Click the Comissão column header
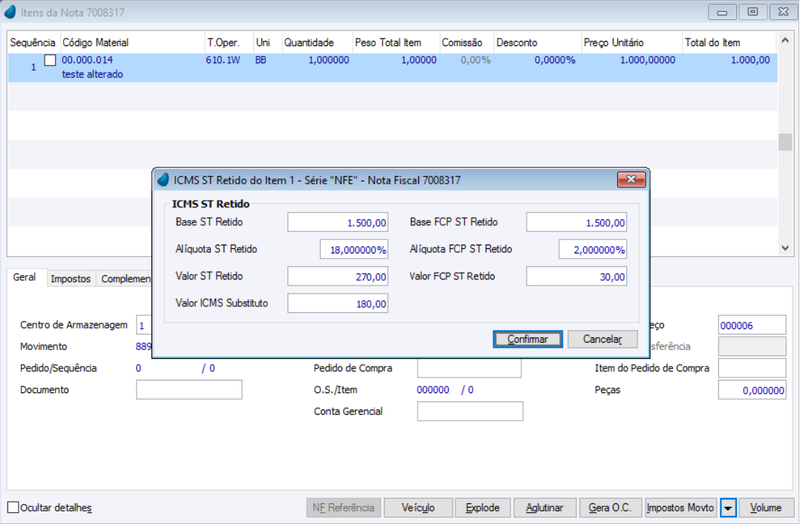Viewport: 800px width, 524px height. pos(467,42)
